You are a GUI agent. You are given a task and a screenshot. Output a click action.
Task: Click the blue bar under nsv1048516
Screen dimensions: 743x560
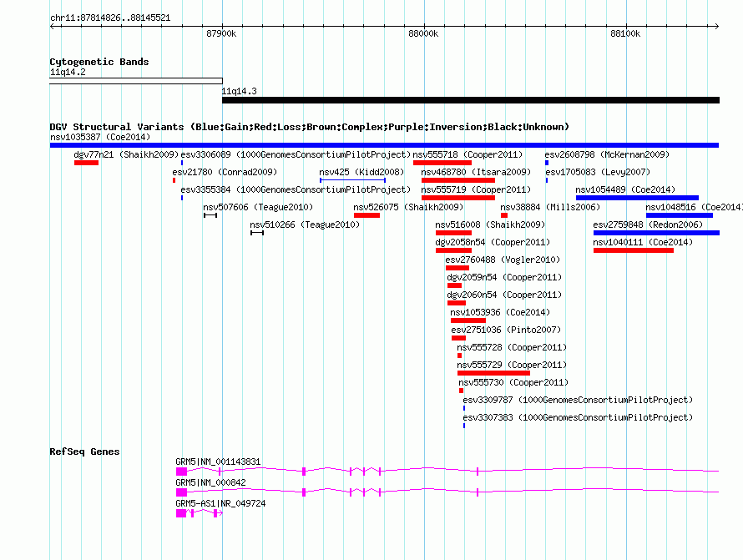[680, 215]
